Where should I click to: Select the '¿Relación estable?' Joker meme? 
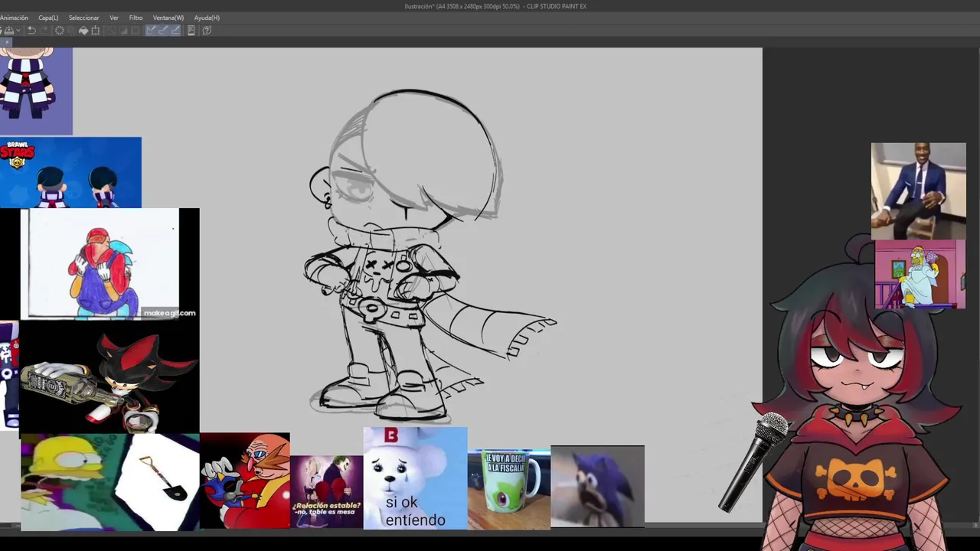click(326, 492)
